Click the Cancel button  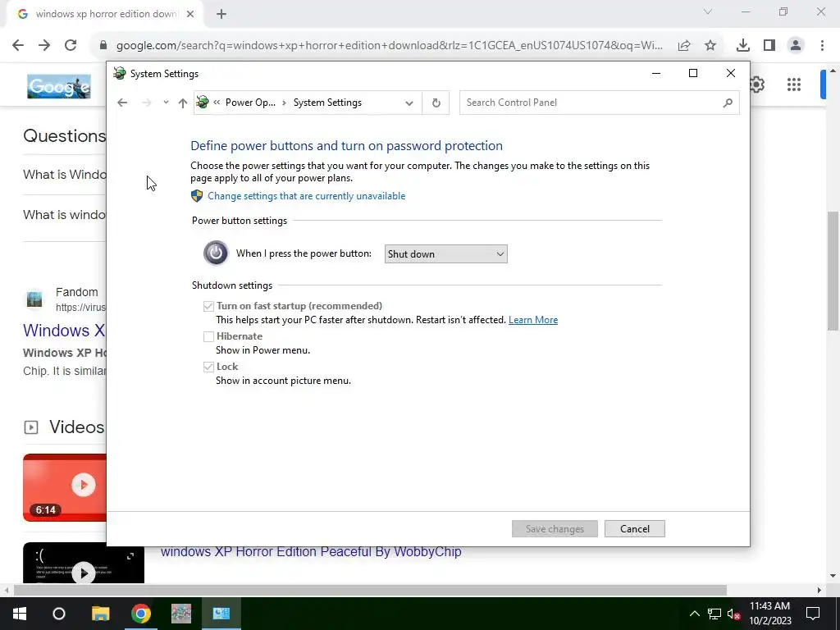635,529
